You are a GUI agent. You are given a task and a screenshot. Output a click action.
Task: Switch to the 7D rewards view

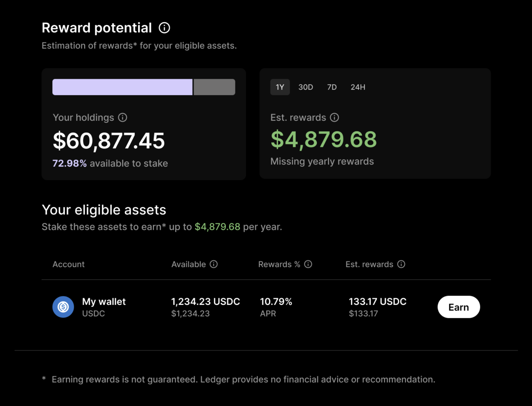click(x=332, y=87)
